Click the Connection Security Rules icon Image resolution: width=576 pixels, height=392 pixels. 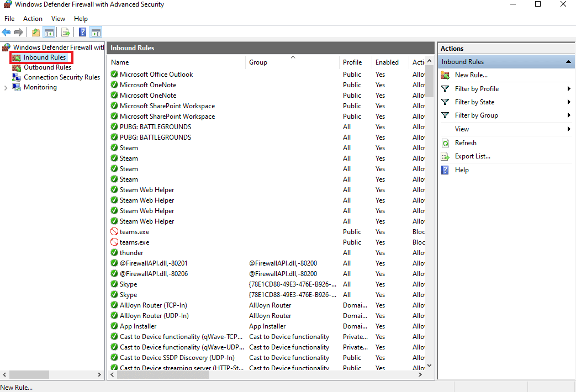click(x=17, y=77)
